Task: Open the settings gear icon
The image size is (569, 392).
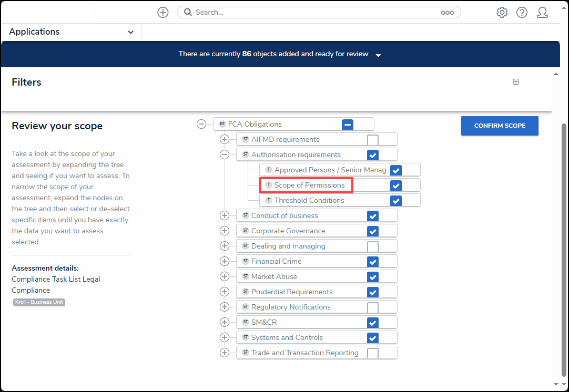Action: click(502, 13)
